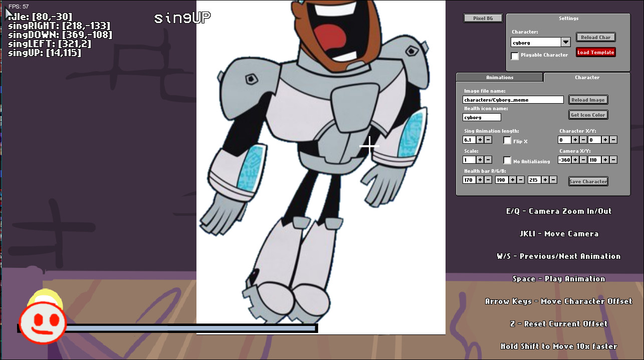Switch to the Animations tab
This screenshot has width=644, height=360.
(500, 78)
